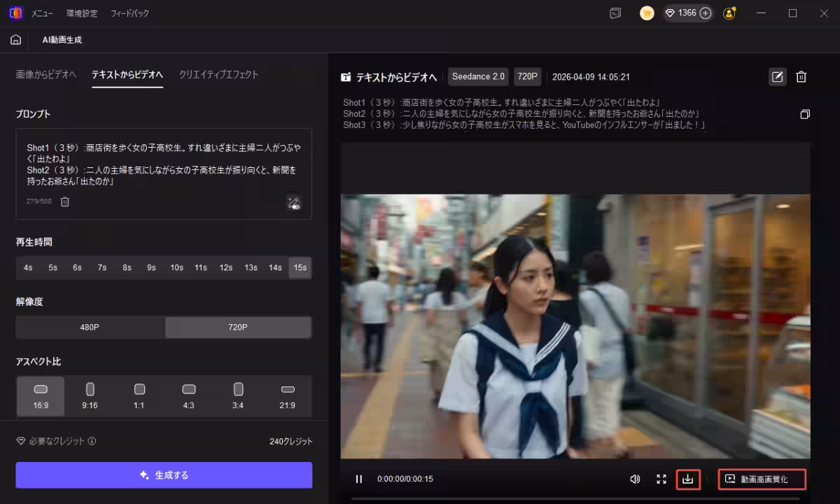Mute the video volume

click(635, 479)
